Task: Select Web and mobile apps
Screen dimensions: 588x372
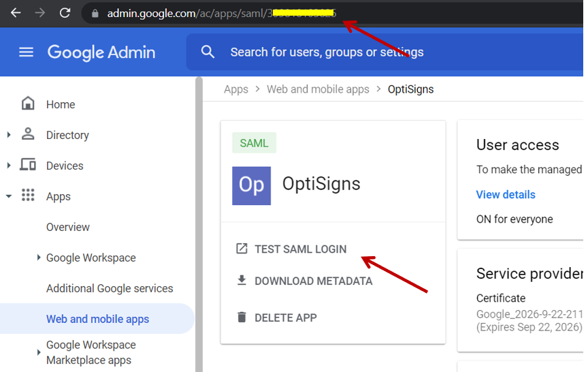Action: pyautogui.click(x=97, y=319)
